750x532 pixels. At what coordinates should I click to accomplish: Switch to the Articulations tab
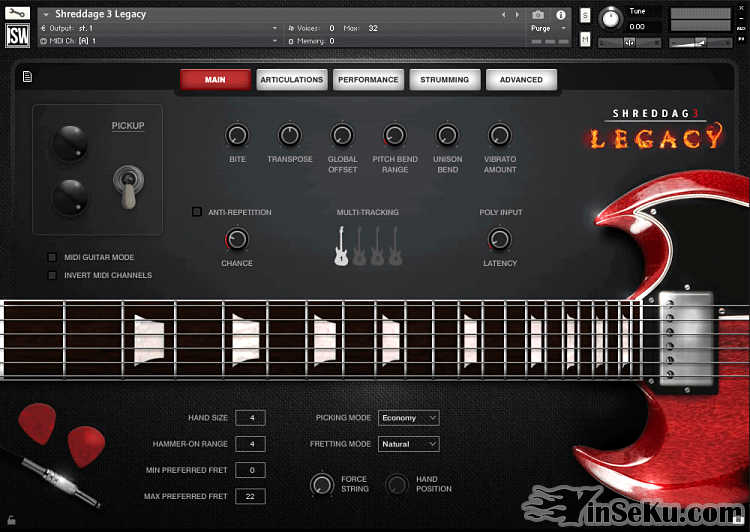tap(291, 80)
